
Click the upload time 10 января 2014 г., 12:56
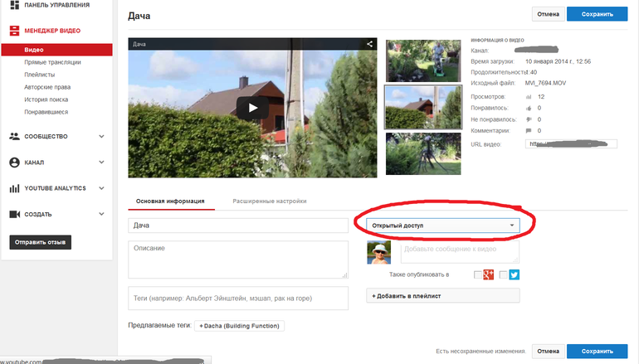[x=558, y=61]
